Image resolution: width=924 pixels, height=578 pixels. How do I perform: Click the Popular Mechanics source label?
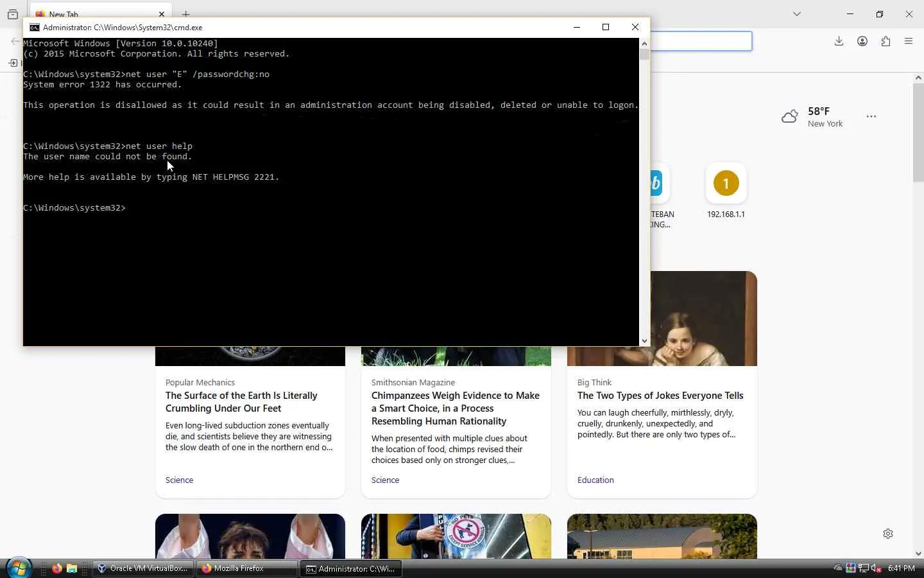(x=200, y=382)
